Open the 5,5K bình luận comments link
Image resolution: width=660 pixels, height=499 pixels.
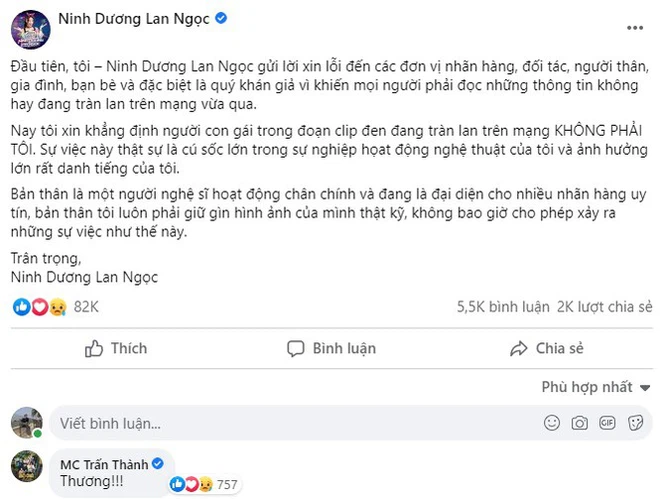tap(497, 306)
